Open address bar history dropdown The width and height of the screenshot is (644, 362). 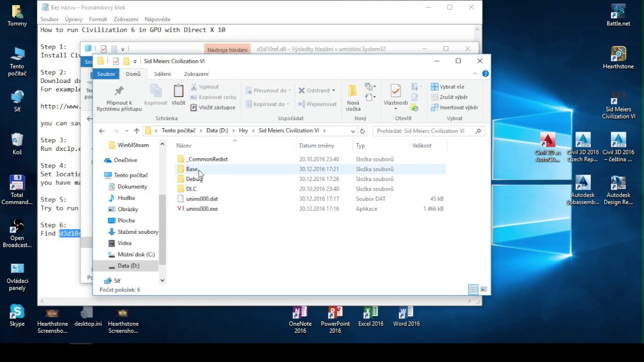353,131
